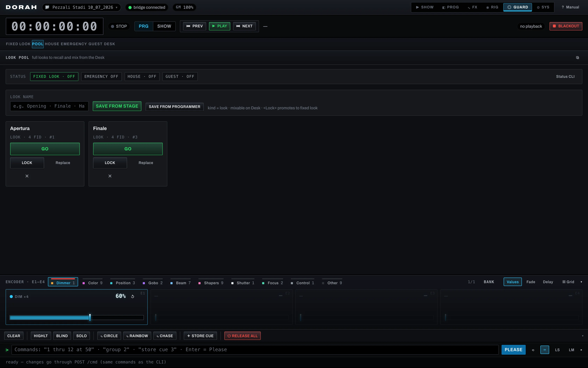Start playback with the PLAY button
Viewport: 588px width, 368px height.
pyautogui.click(x=219, y=26)
